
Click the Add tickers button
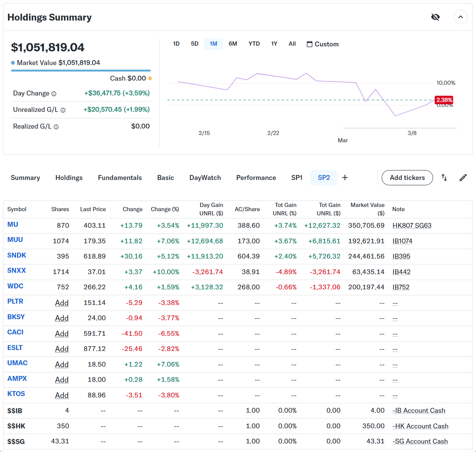coord(407,178)
